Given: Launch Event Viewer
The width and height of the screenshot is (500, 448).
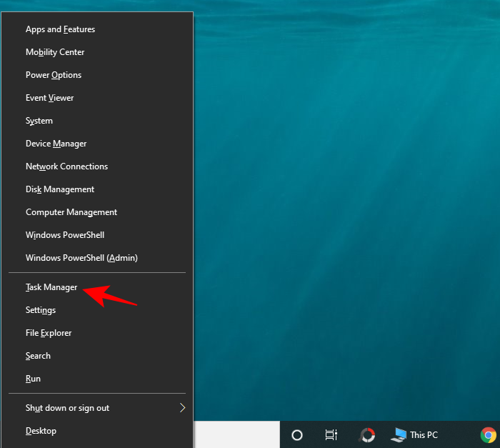Looking at the screenshot, I should click(49, 98).
